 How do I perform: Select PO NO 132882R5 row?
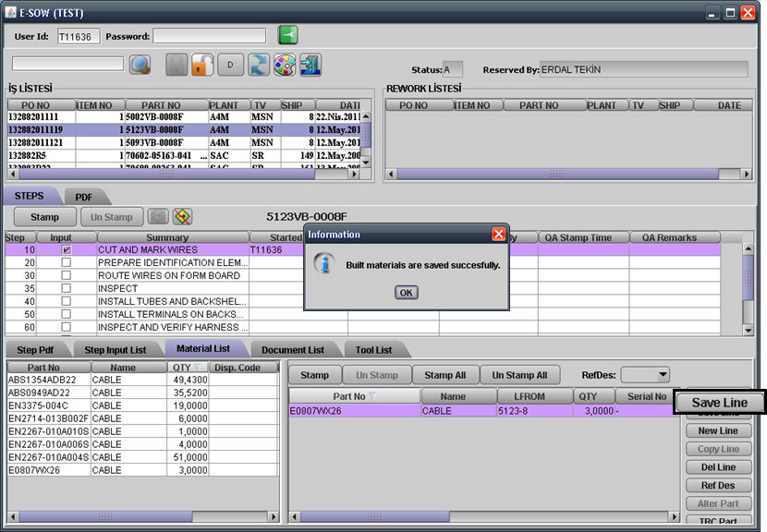click(185, 155)
